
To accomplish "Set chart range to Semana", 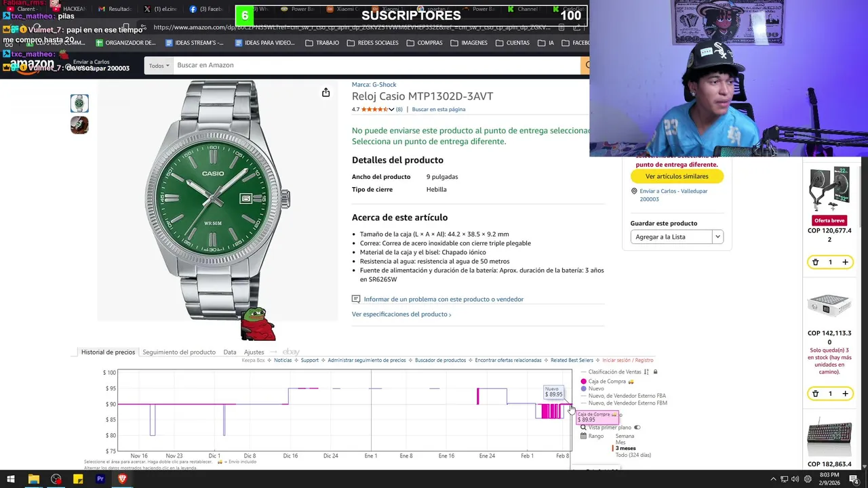I will (625, 436).
